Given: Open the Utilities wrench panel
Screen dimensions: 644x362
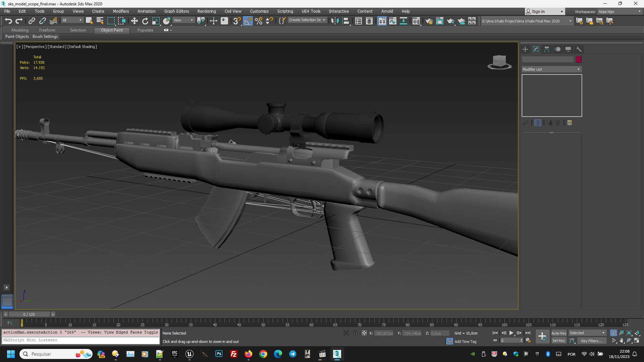Looking at the screenshot, I should (x=579, y=49).
